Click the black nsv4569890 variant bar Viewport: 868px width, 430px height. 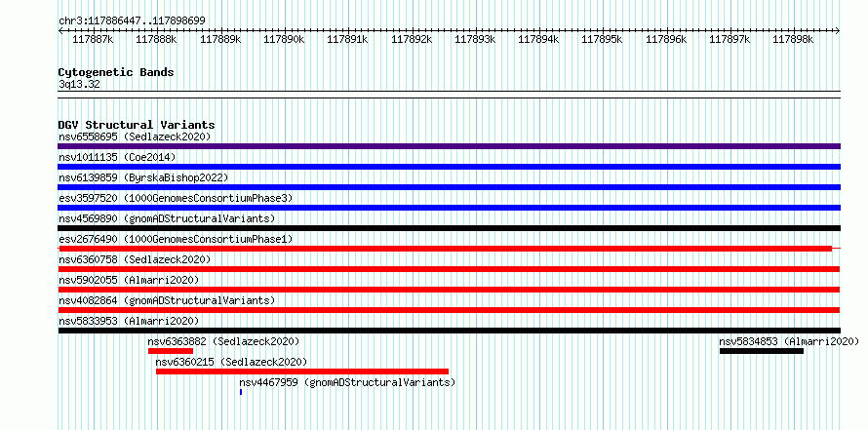coord(450,228)
